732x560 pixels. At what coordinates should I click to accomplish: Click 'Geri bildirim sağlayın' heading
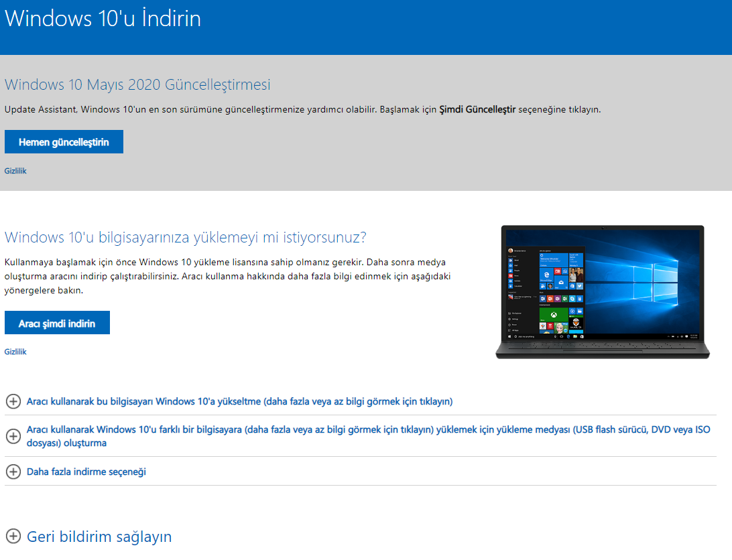[x=99, y=537]
